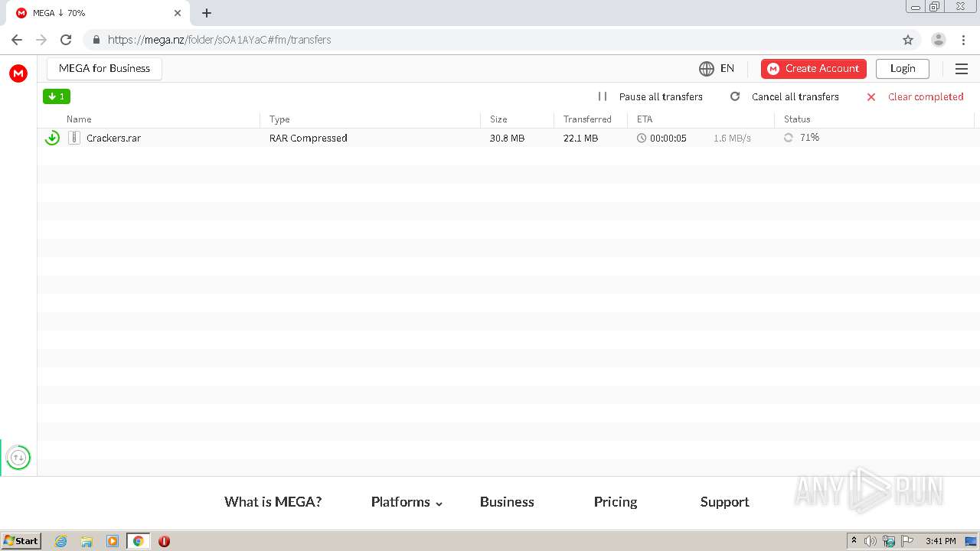Click the Chrome taskbar icon

[138, 541]
